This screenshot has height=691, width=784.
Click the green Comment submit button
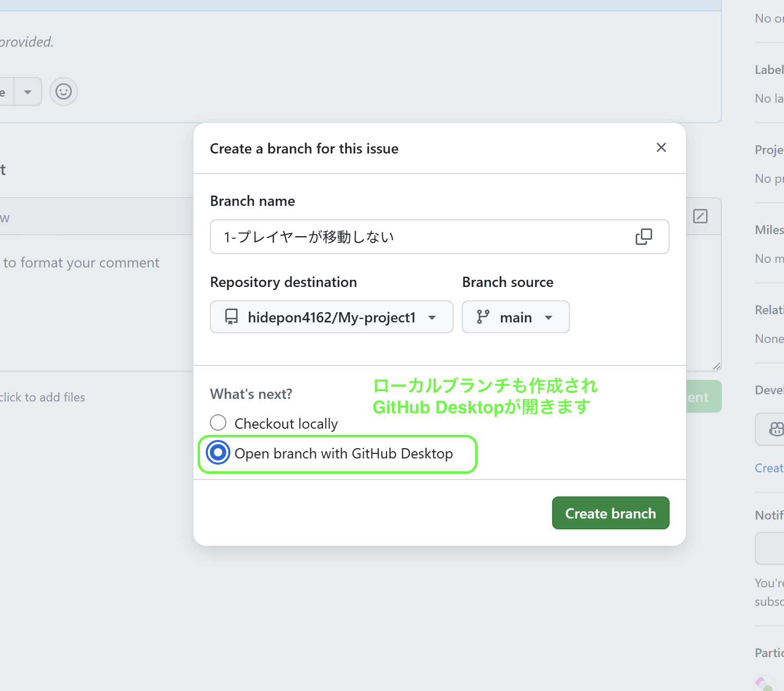coord(703,397)
